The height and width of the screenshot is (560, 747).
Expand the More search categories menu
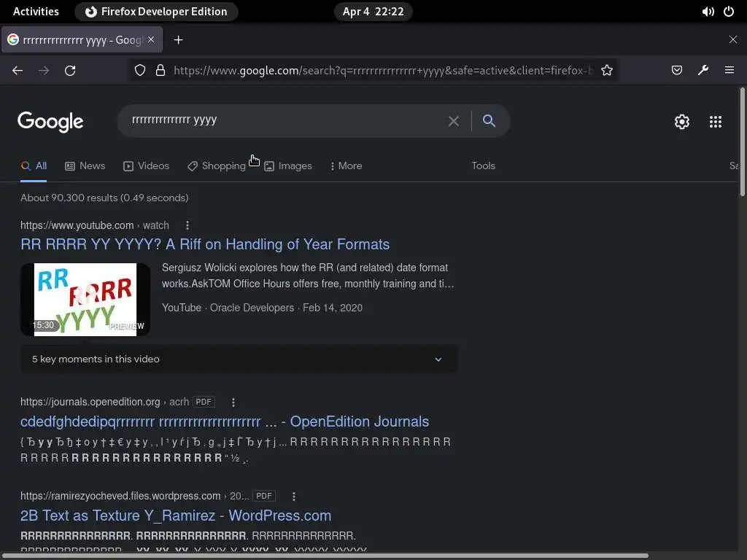(x=346, y=166)
